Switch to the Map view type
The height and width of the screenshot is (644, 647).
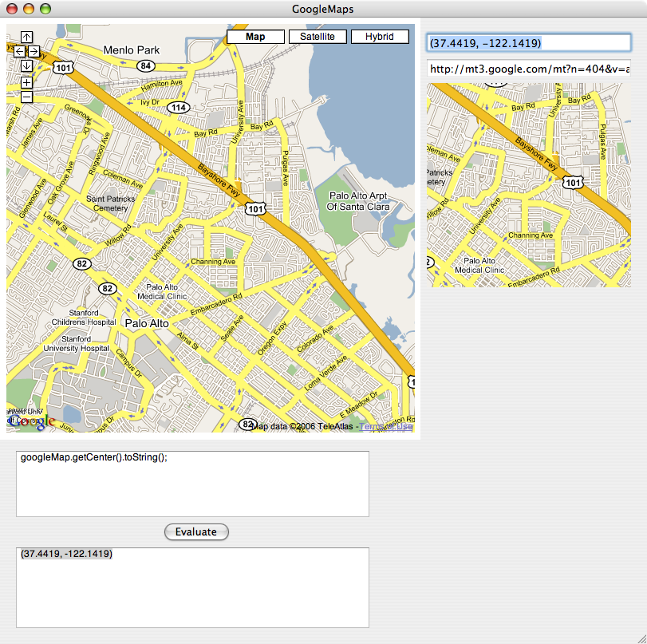255,37
